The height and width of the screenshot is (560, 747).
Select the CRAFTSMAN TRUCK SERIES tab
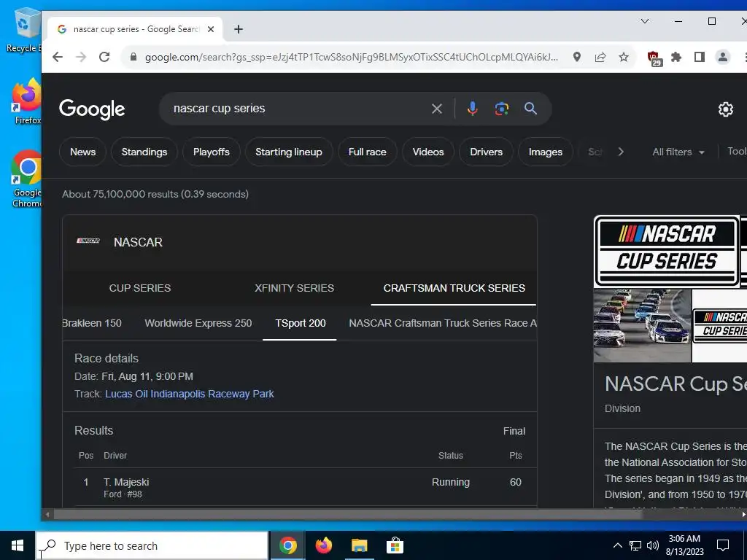[x=454, y=288]
